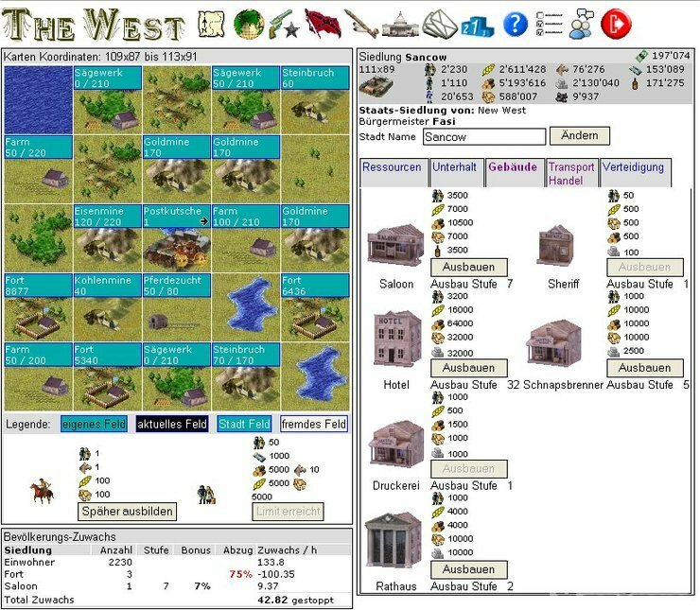700x610 pixels.
Task: Click Ausbauen for the Hotel
Action: coord(469,368)
